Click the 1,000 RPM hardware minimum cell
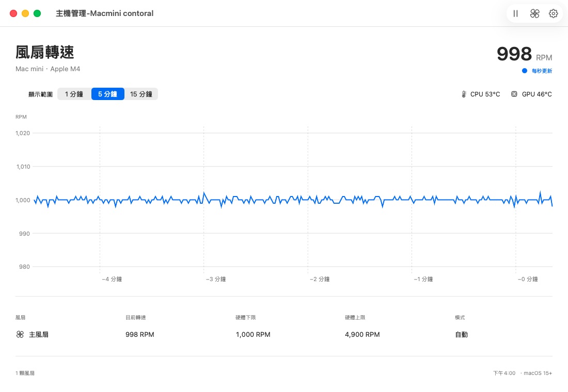 point(253,334)
